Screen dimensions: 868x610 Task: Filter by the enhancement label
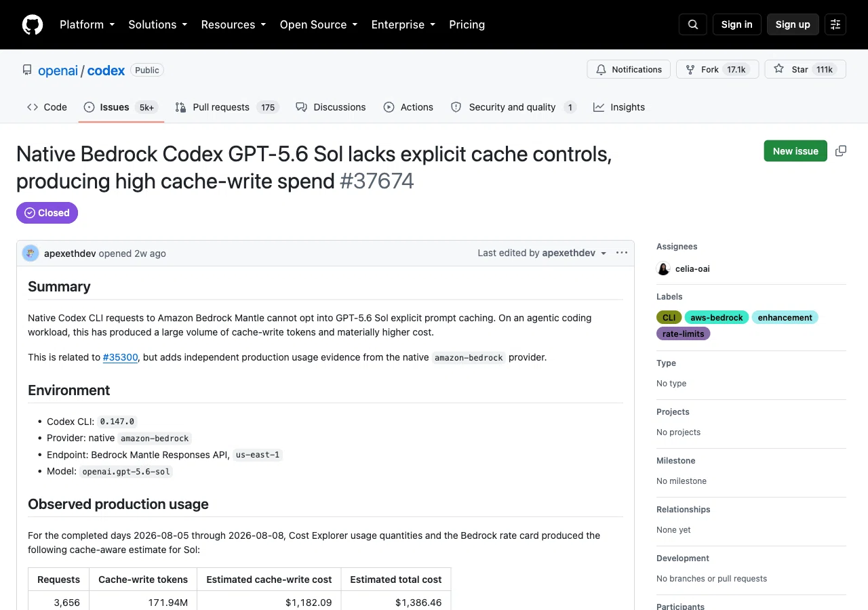coord(785,317)
